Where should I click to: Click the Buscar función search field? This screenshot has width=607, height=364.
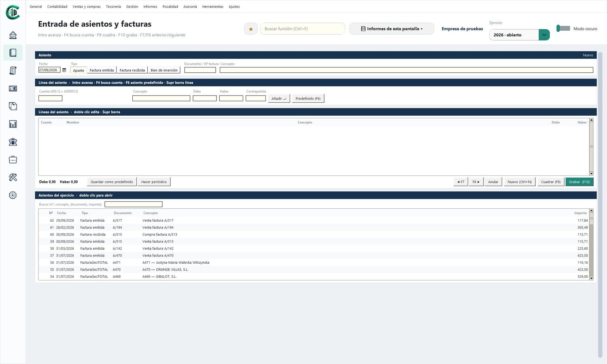(303, 29)
